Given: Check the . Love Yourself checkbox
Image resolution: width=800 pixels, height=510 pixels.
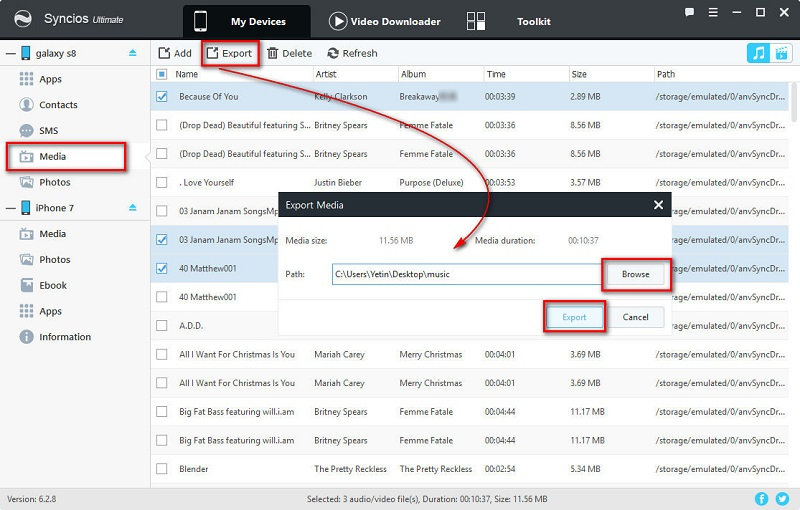Looking at the screenshot, I should [162, 182].
